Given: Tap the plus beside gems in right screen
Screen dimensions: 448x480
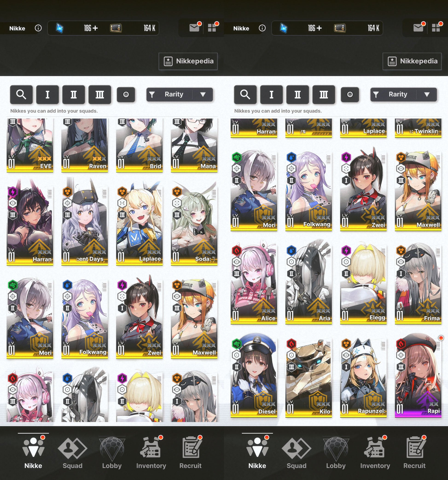Looking at the screenshot, I should (319, 28).
